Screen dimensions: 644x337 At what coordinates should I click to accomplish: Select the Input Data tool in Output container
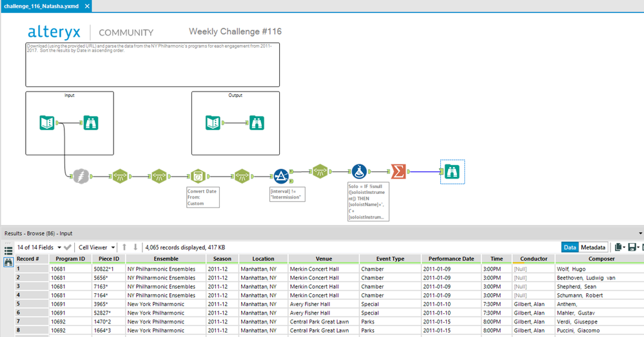pos(213,122)
